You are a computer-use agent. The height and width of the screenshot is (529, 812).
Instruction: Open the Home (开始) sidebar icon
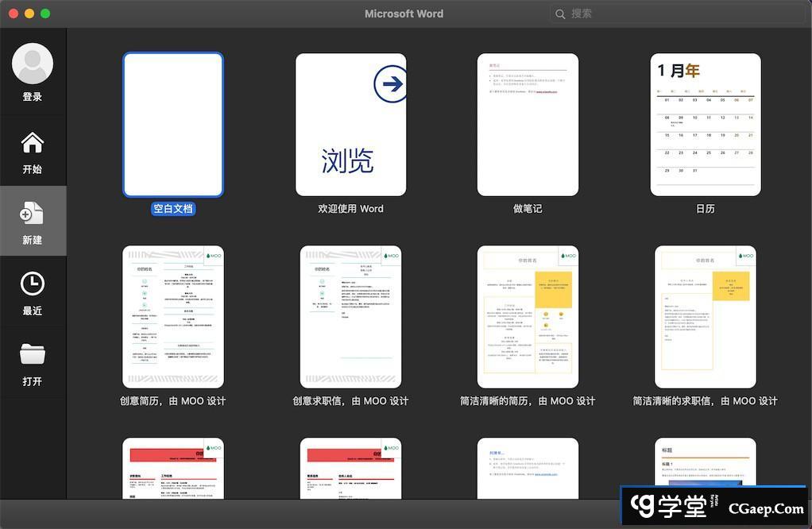[x=33, y=143]
